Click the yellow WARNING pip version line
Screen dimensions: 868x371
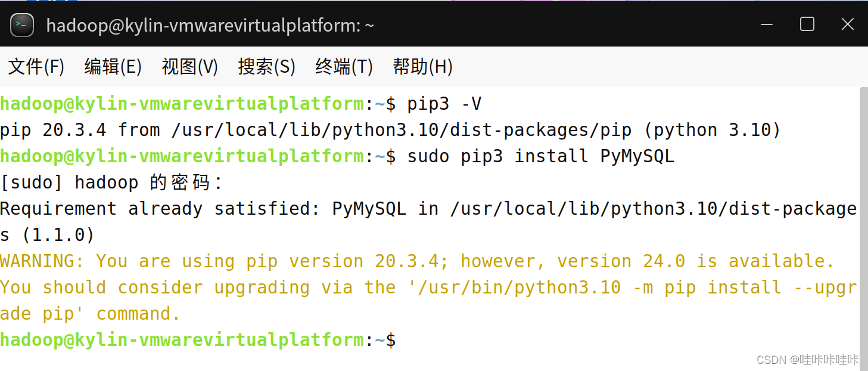417,261
